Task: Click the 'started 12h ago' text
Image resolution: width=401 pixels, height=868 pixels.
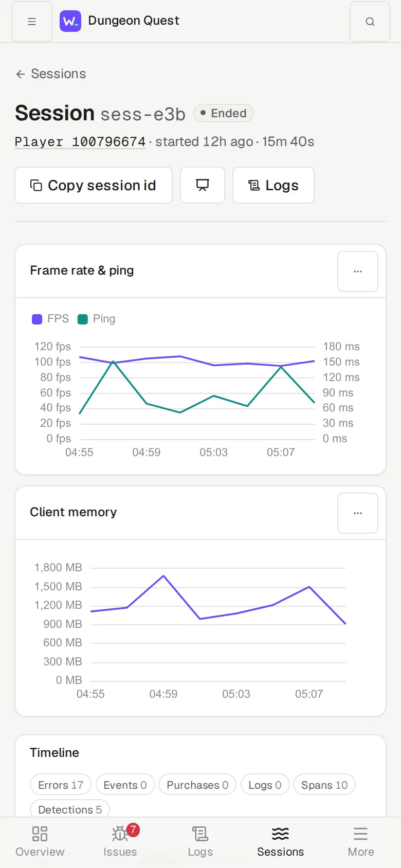Action: 204,142
